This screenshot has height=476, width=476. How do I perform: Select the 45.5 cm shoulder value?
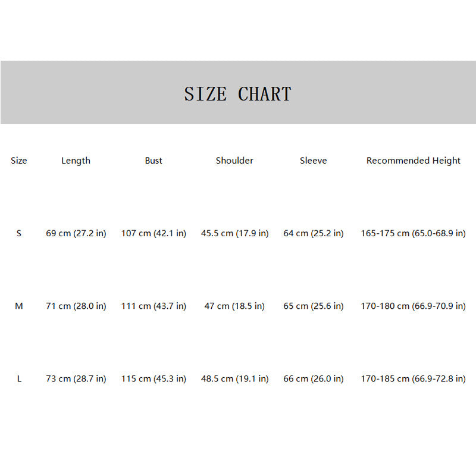point(234,233)
